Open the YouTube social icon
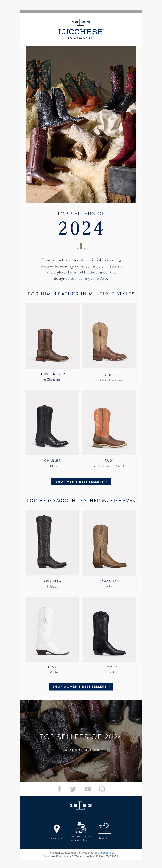 88,789
